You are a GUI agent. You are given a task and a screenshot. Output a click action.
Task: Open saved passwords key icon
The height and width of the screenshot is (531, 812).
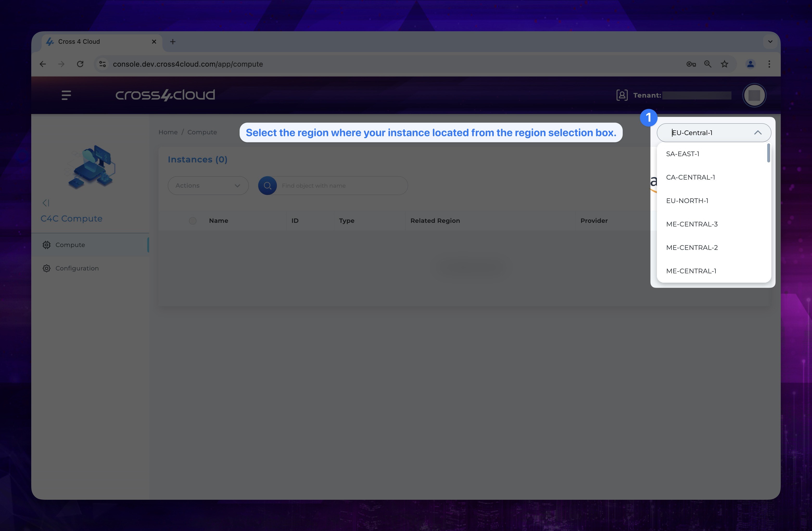tap(691, 64)
